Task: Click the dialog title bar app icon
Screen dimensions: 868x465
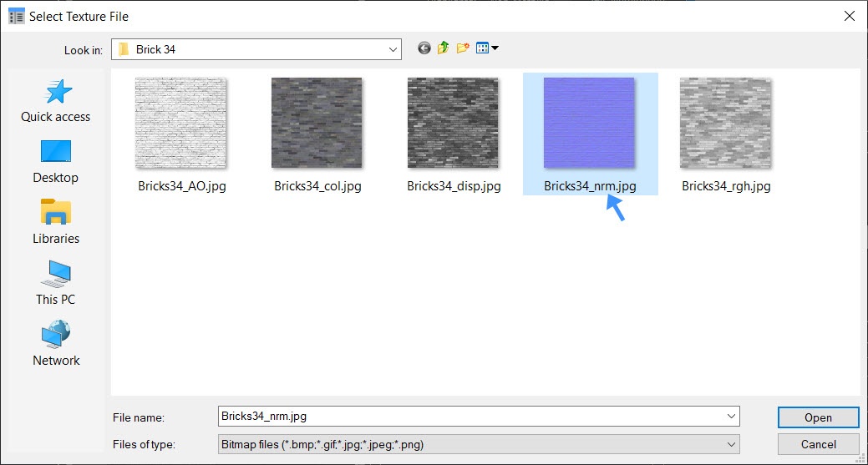Action: pos(17,16)
